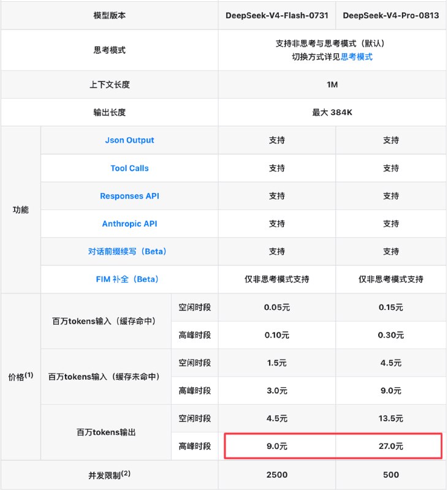Select the 0.15元 Pro idle cache-hit price

click(x=391, y=307)
